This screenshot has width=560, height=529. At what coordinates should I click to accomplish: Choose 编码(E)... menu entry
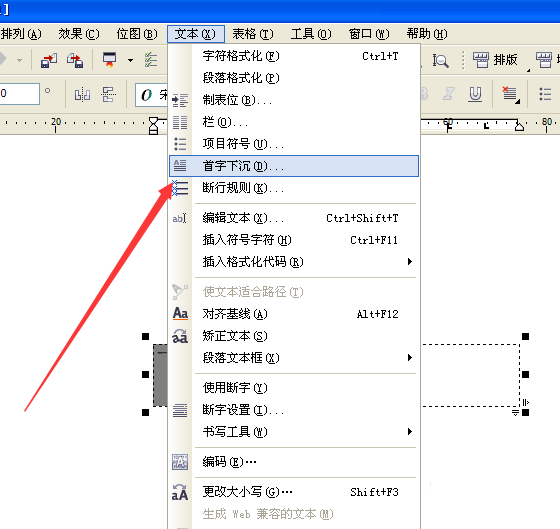pyautogui.click(x=294, y=462)
